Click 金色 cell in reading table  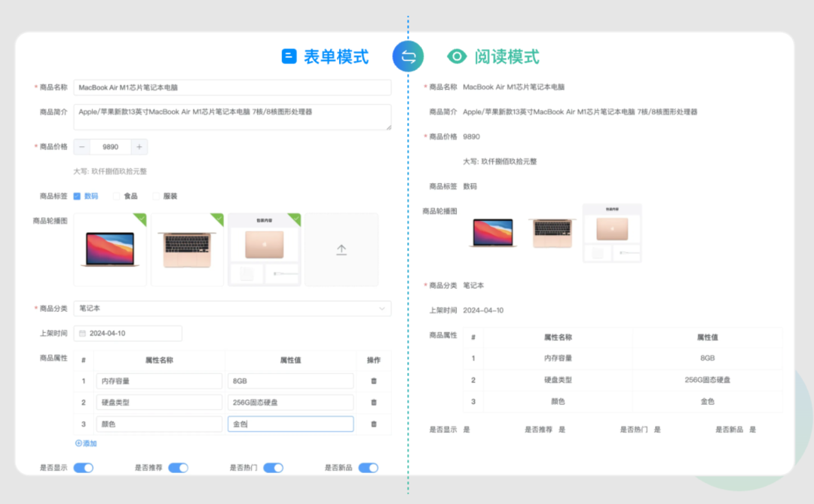click(707, 402)
